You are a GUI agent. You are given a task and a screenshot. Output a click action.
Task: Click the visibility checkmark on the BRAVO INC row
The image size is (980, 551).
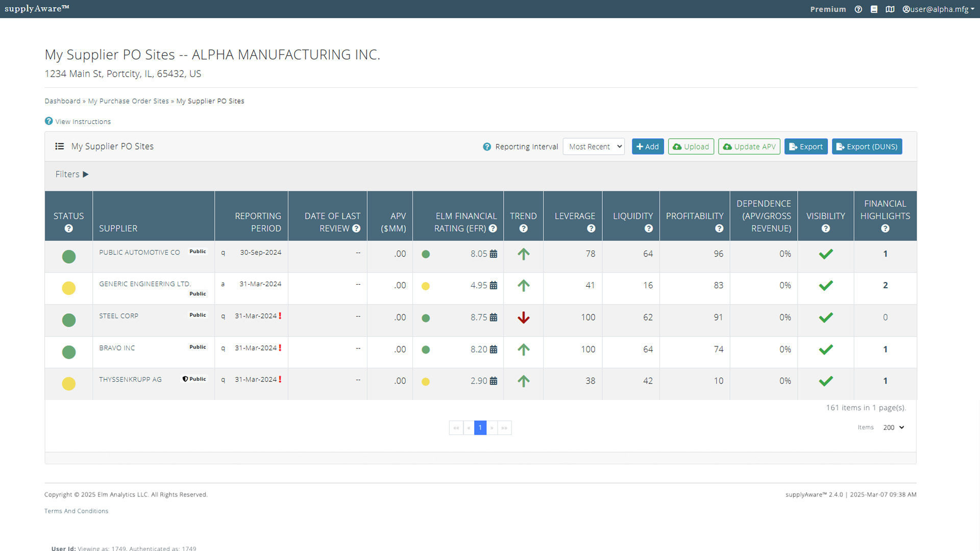point(825,349)
